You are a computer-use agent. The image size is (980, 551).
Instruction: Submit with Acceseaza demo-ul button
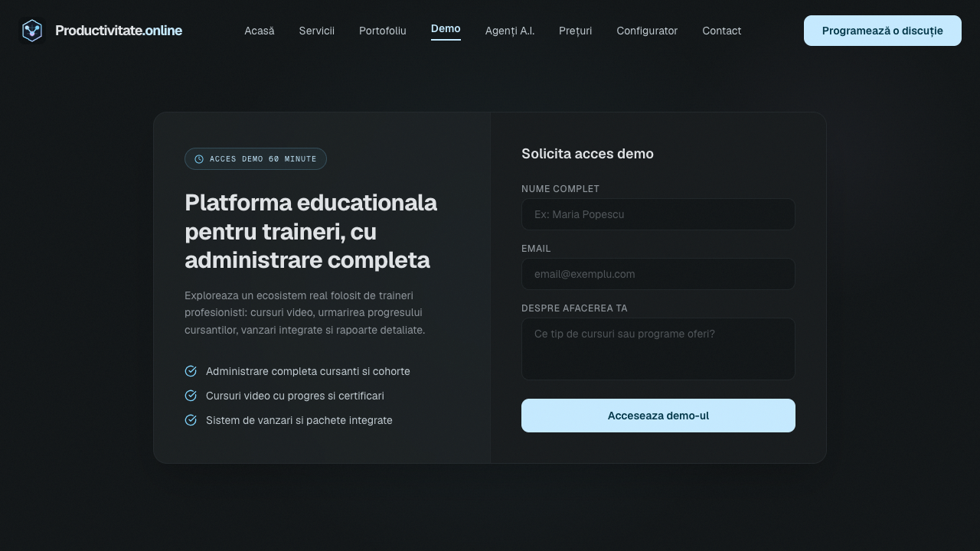[x=658, y=416]
